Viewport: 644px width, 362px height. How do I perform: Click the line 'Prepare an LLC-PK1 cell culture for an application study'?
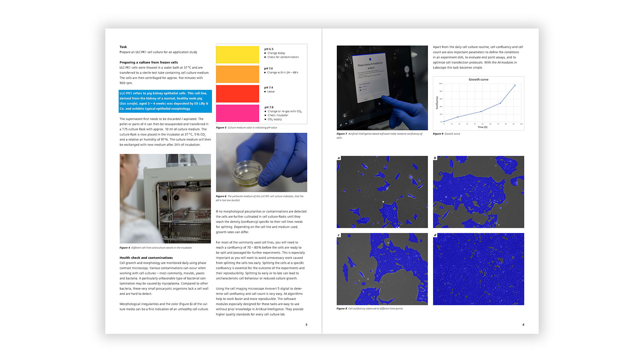158,52
